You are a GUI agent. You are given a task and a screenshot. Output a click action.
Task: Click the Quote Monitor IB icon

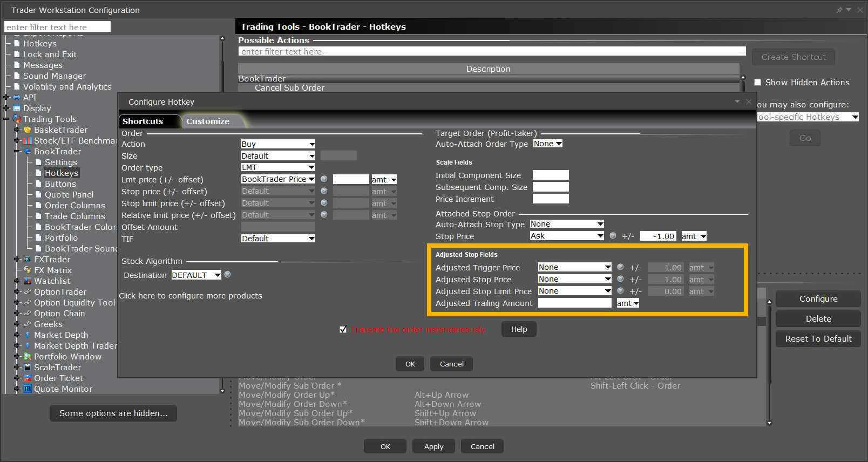coord(28,389)
